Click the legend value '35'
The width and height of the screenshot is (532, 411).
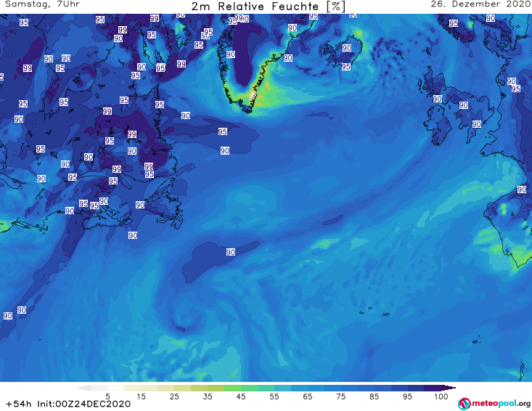208,396
